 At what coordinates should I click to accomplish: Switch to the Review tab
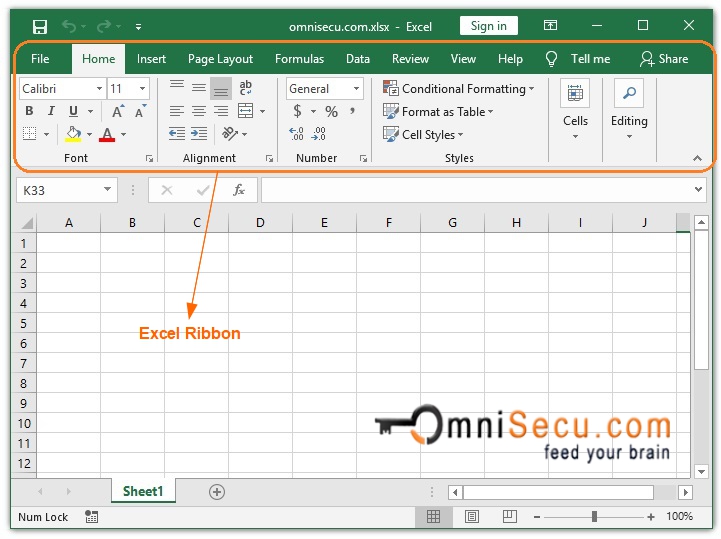coord(410,59)
